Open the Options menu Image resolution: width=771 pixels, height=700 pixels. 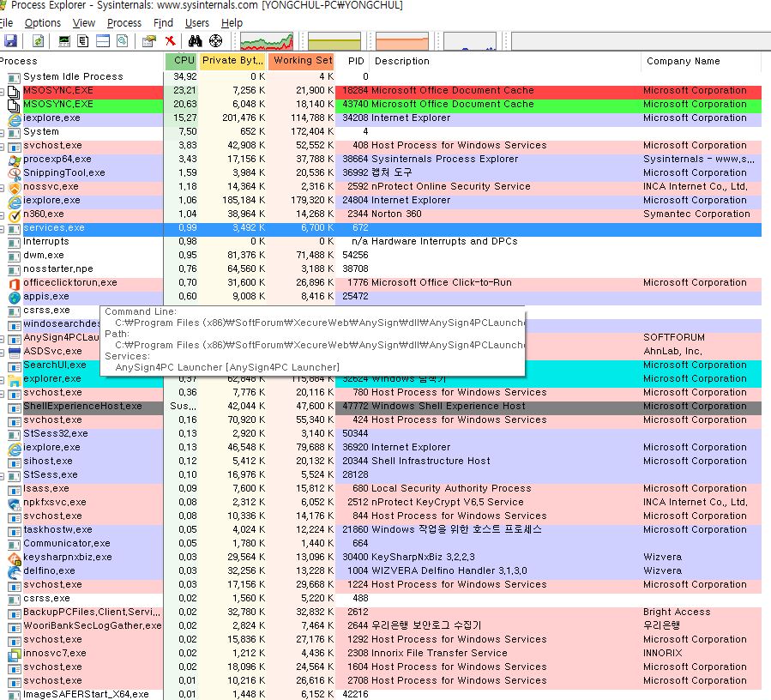point(43,23)
